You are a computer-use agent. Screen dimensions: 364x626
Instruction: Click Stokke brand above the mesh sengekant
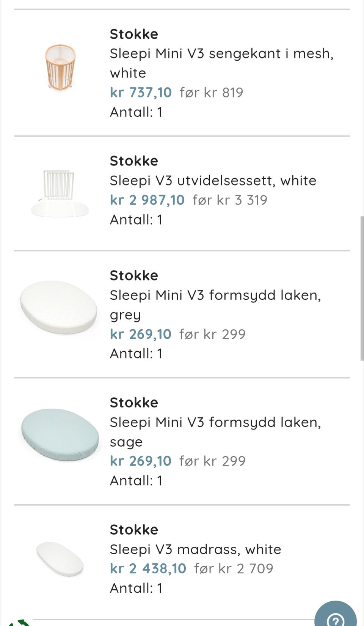click(134, 34)
